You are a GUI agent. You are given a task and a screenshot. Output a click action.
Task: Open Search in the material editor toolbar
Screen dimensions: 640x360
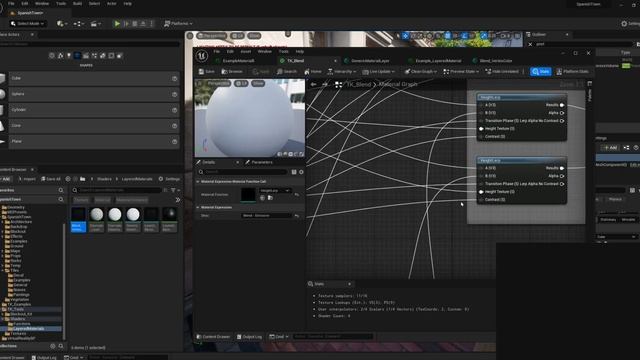point(287,71)
